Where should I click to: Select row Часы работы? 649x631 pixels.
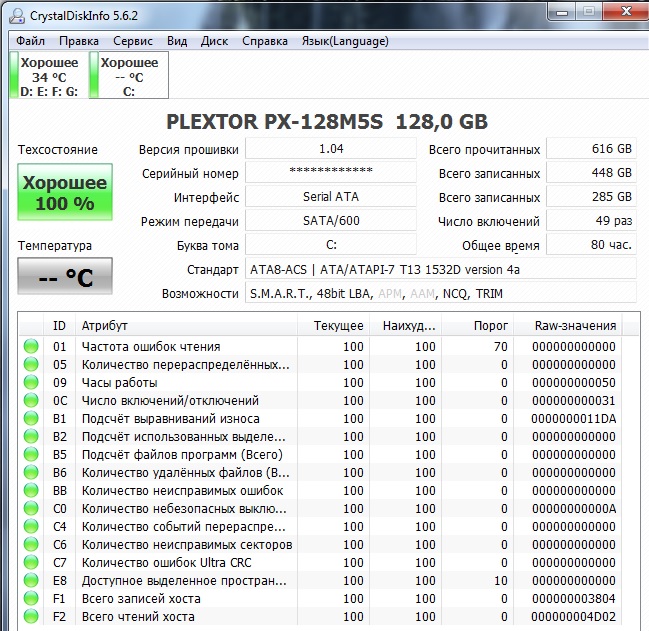tap(320, 382)
